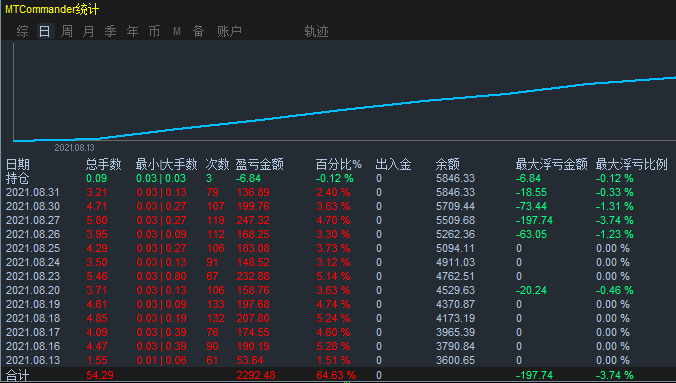Click the 最小|大手数 column header
Screen dimensions: 676x383
click(x=166, y=164)
